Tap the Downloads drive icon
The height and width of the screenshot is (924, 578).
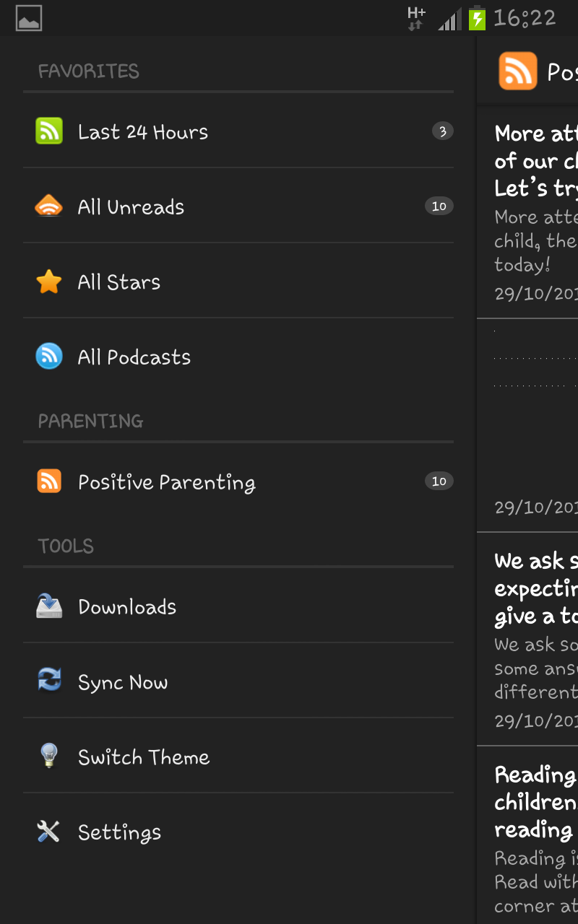pos(49,606)
